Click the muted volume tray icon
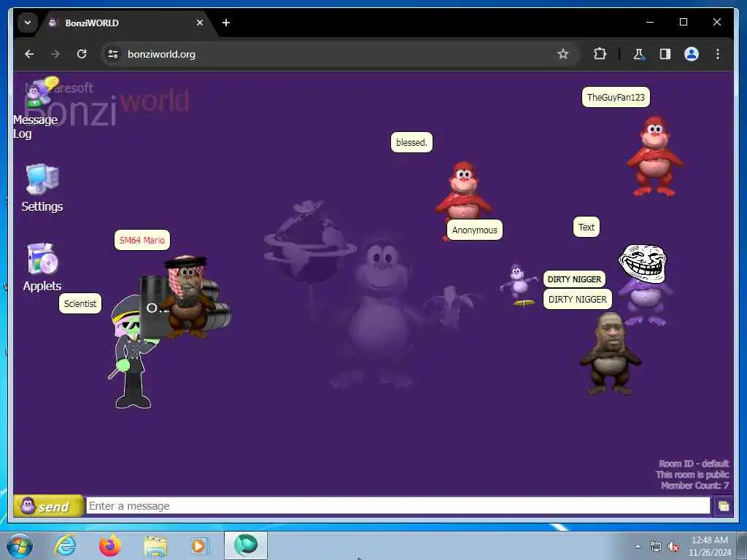Viewport: 747px width, 560px height. [x=673, y=547]
